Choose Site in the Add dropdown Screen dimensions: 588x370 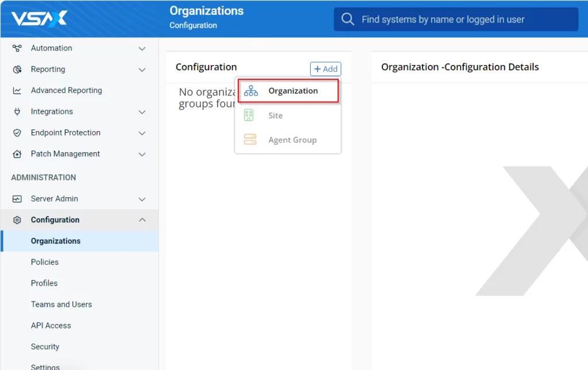point(276,115)
